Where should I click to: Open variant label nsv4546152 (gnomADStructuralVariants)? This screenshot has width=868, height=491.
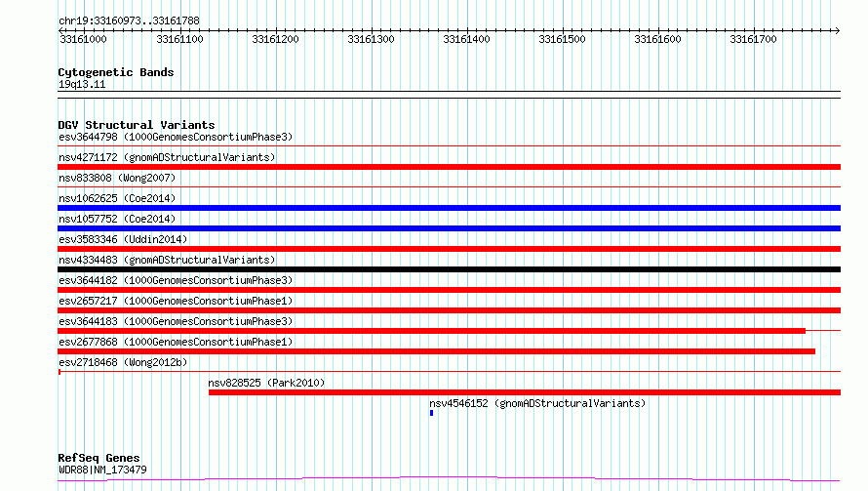click(537, 403)
